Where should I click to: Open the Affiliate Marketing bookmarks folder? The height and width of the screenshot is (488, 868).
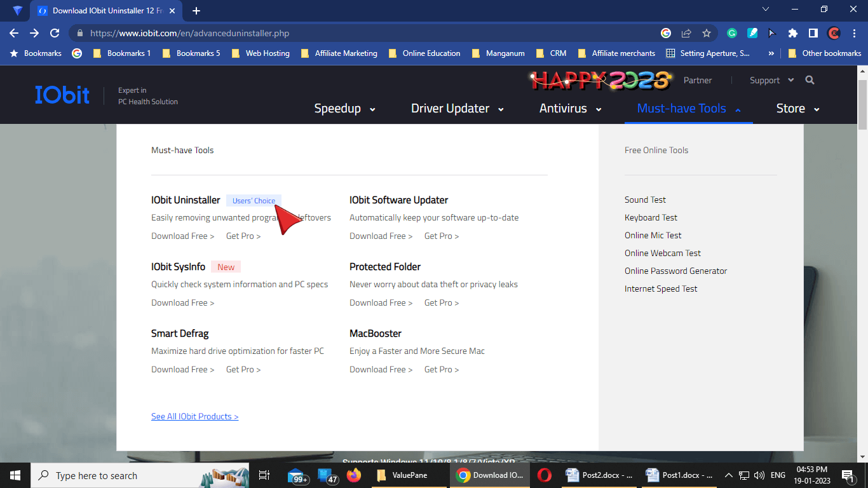[x=339, y=53]
